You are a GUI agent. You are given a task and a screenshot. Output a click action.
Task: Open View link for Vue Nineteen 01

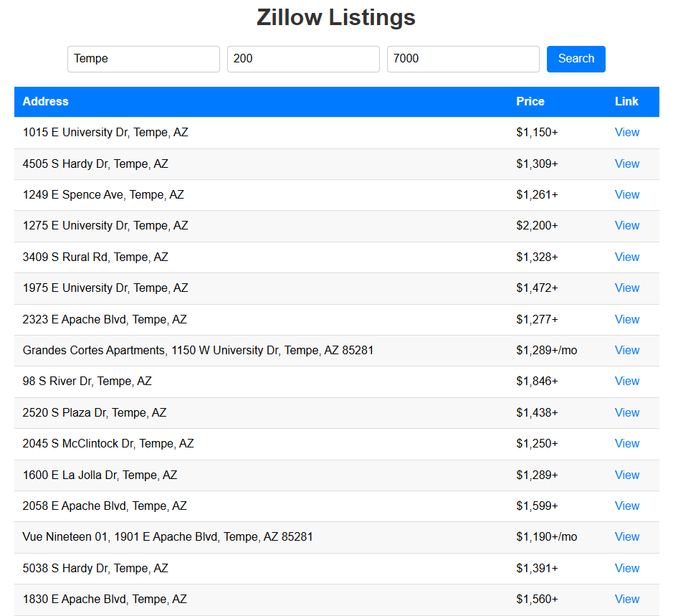tap(626, 536)
